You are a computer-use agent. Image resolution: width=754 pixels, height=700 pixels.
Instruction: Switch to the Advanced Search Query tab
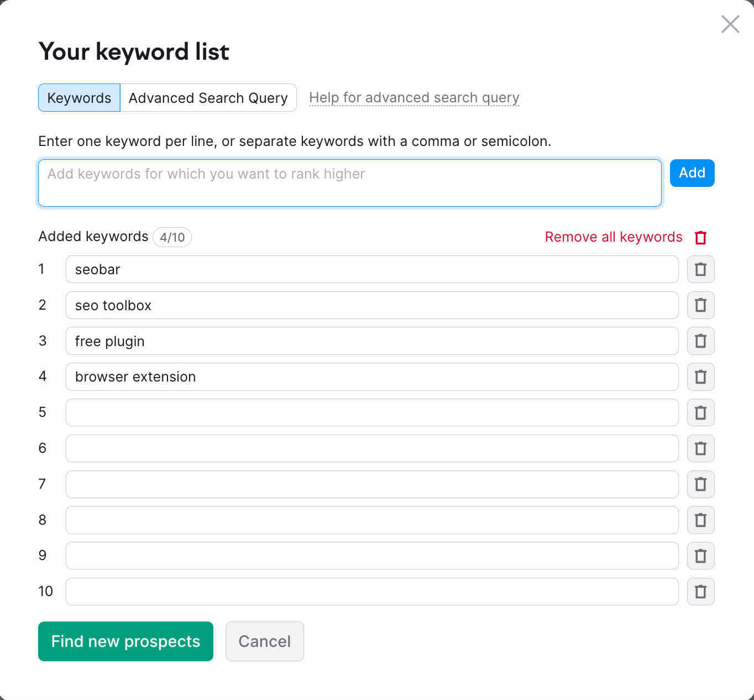pos(208,97)
